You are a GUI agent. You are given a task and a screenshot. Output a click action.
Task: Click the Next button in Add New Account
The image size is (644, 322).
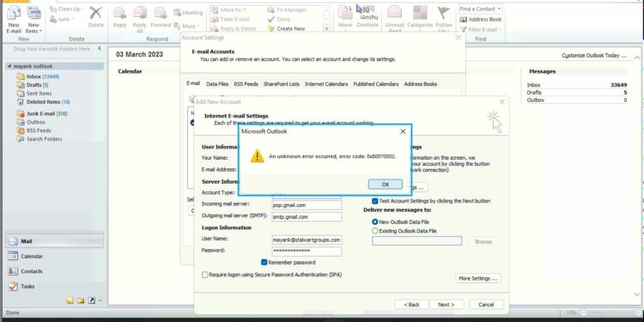pos(446,304)
